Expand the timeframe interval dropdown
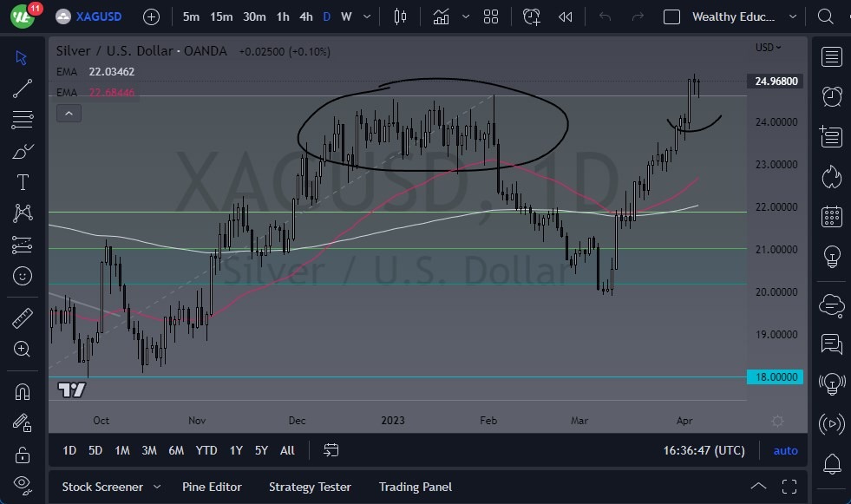 pos(367,16)
